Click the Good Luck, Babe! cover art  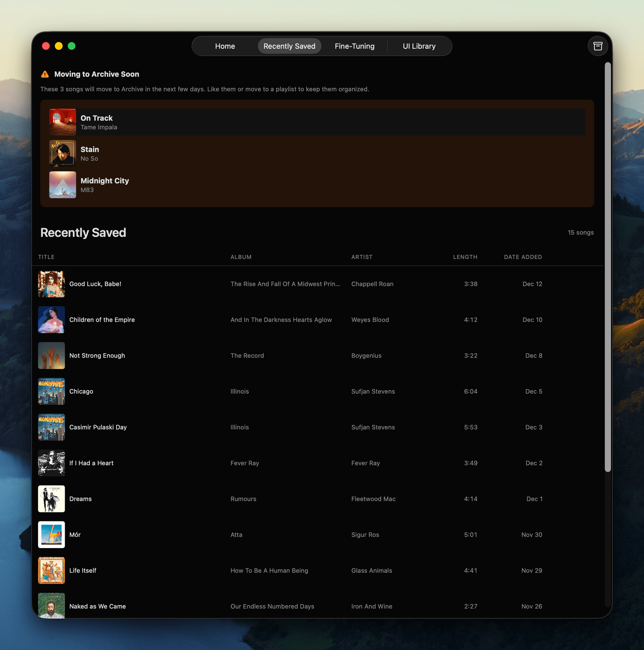(51, 283)
